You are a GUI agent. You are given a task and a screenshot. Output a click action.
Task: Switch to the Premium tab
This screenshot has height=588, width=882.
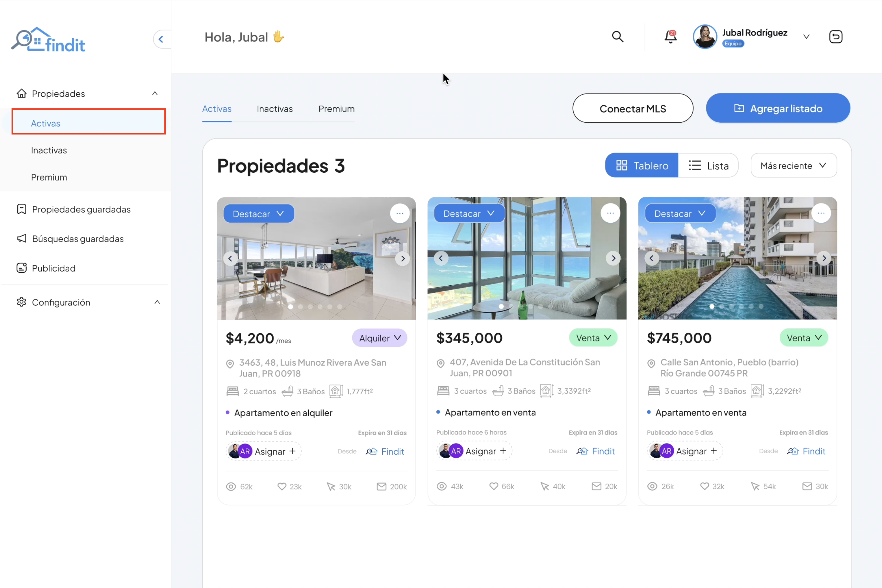[336, 109]
